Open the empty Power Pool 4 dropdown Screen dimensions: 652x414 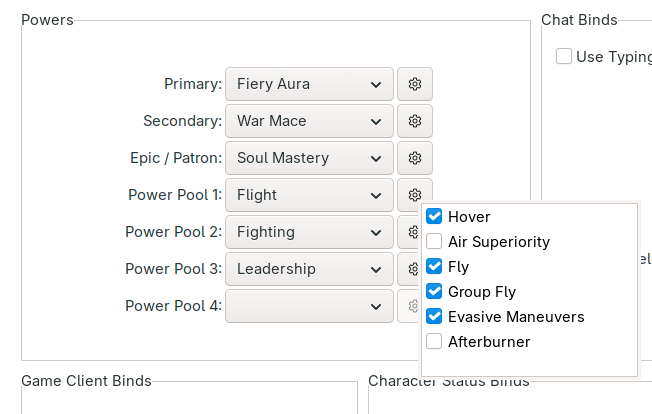[x=309, y=306]
